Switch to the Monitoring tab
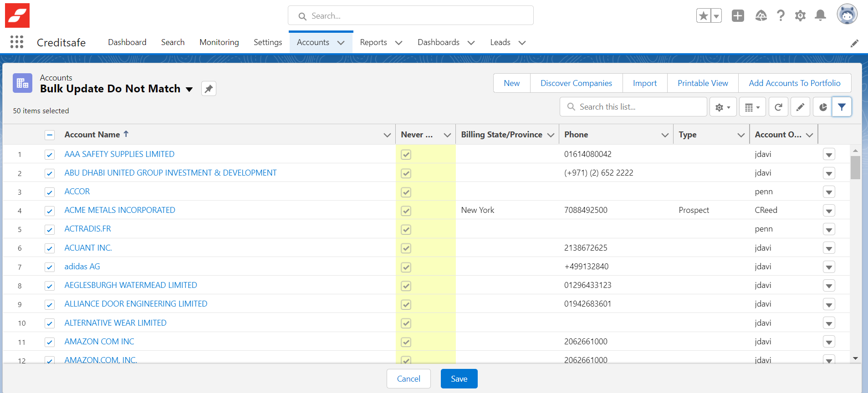This screenshot has width=868, height=393. [219, 42]
